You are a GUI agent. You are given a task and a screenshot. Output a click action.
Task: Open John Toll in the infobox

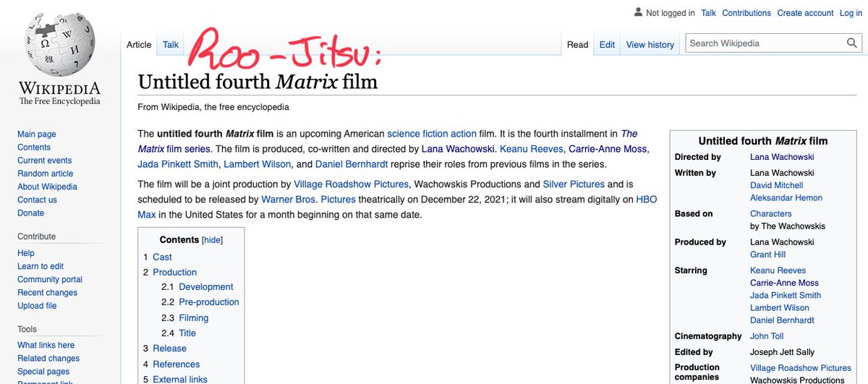[x=767, y=336]
